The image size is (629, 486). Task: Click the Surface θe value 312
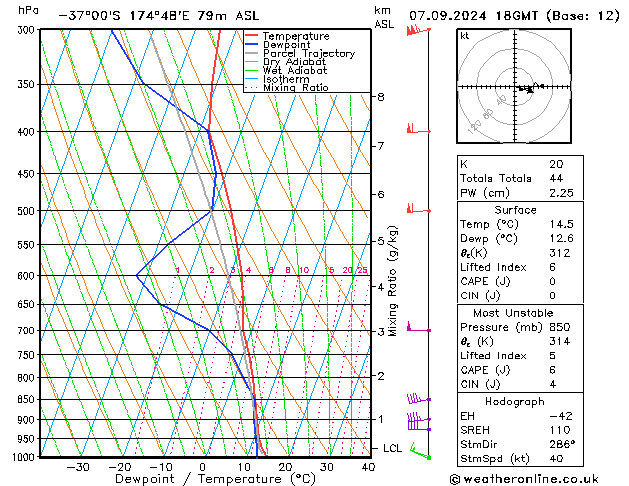[x=560, y=253]
